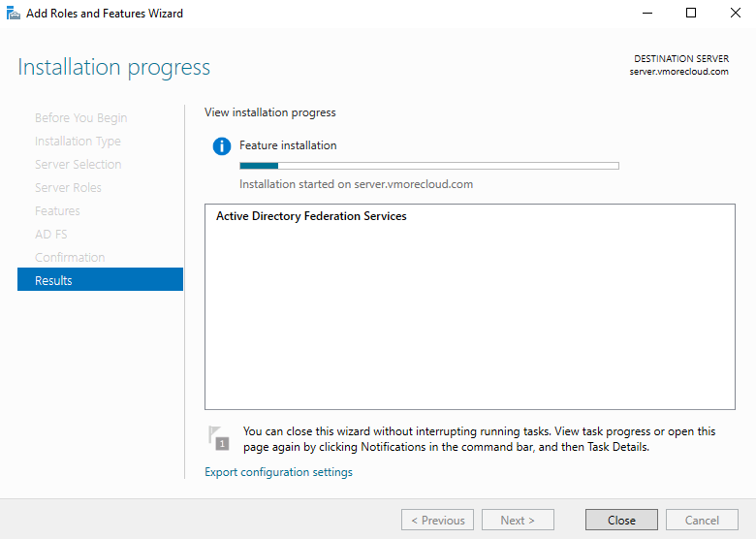Click the notifications flag icon
756x539 pixels.
218,438
